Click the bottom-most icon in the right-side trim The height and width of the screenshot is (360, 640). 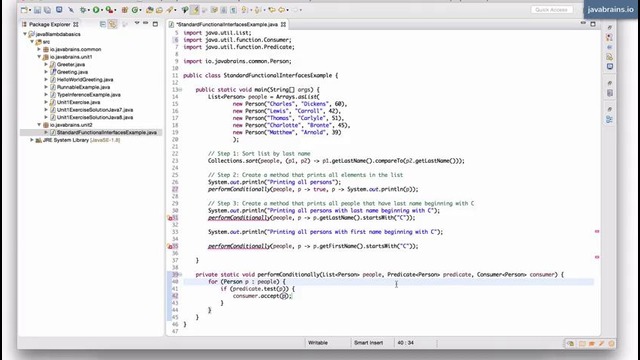pos(609,119)
